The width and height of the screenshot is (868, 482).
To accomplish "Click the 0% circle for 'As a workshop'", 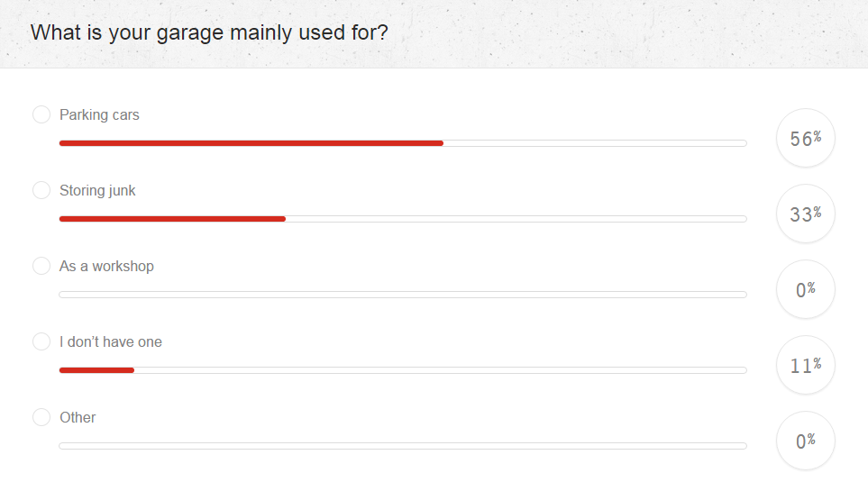I will pyautogui.click(x=805, y=289).
